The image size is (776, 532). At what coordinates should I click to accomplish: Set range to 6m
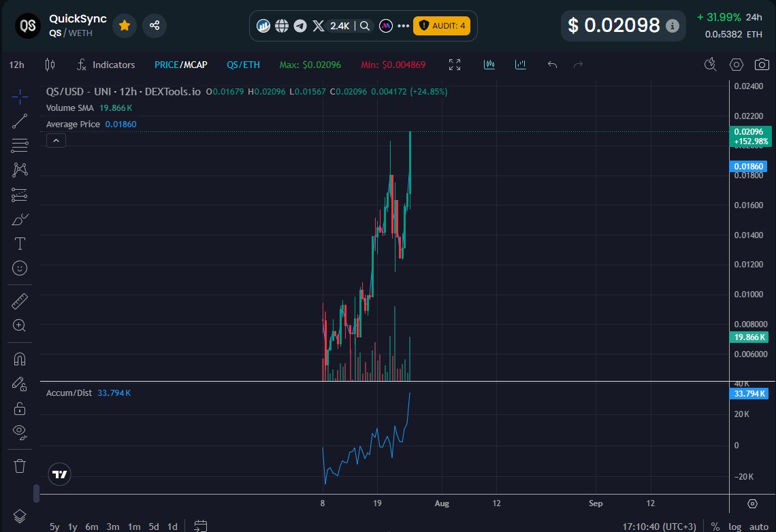pos(92,527)
